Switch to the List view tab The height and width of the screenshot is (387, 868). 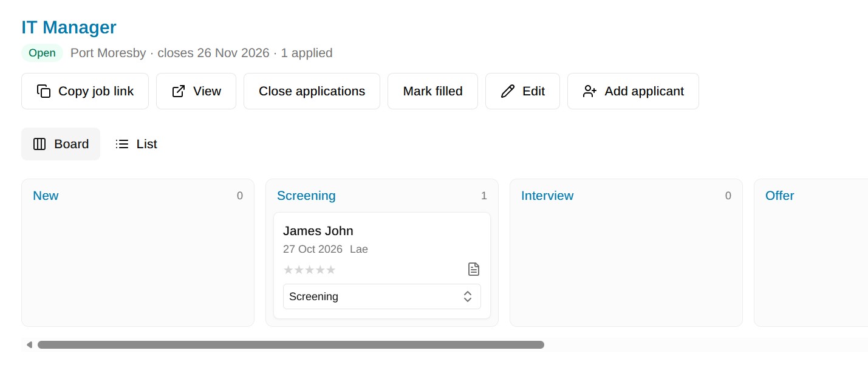click(137, 144)
